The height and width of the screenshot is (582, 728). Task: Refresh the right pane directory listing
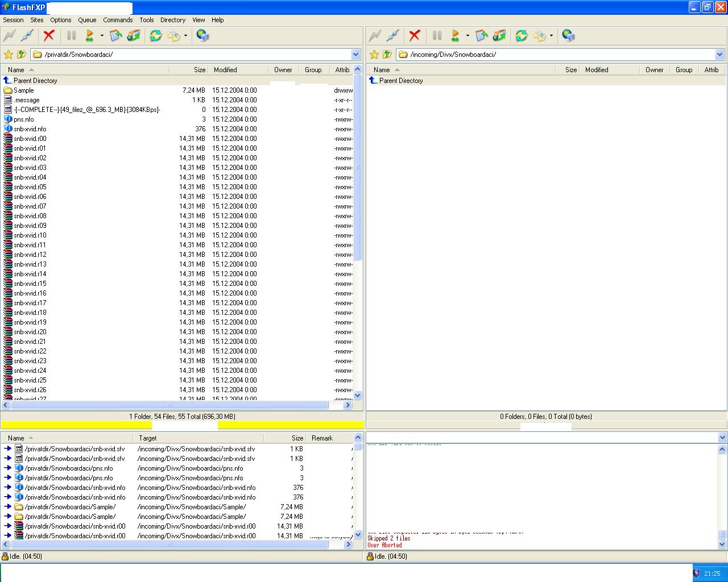521,36
